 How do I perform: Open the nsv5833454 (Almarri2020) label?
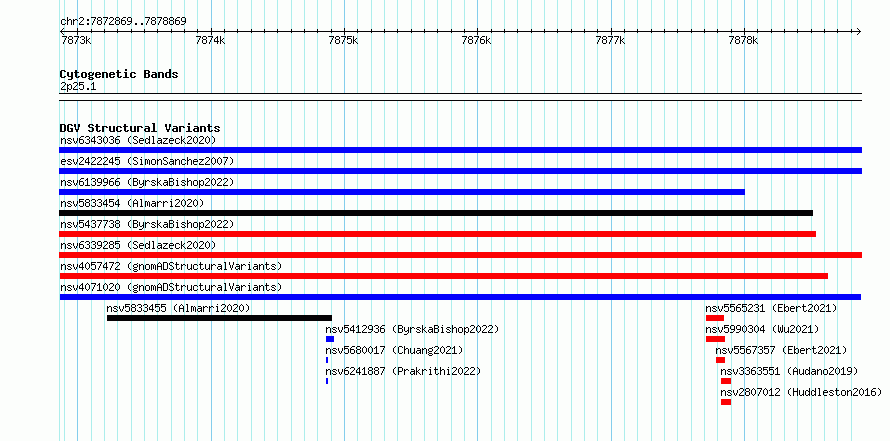132,203
